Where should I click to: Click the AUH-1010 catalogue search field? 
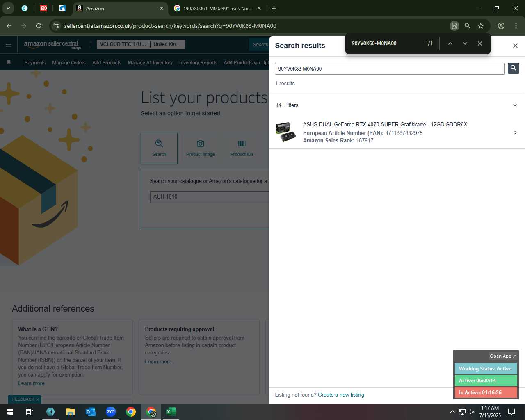click(210, 197)
